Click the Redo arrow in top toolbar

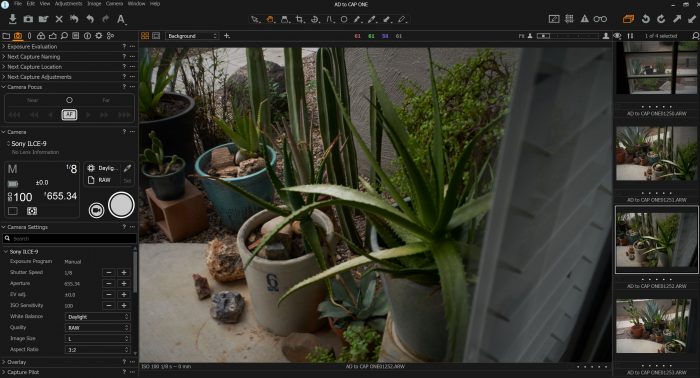click(x=105, y=19)
